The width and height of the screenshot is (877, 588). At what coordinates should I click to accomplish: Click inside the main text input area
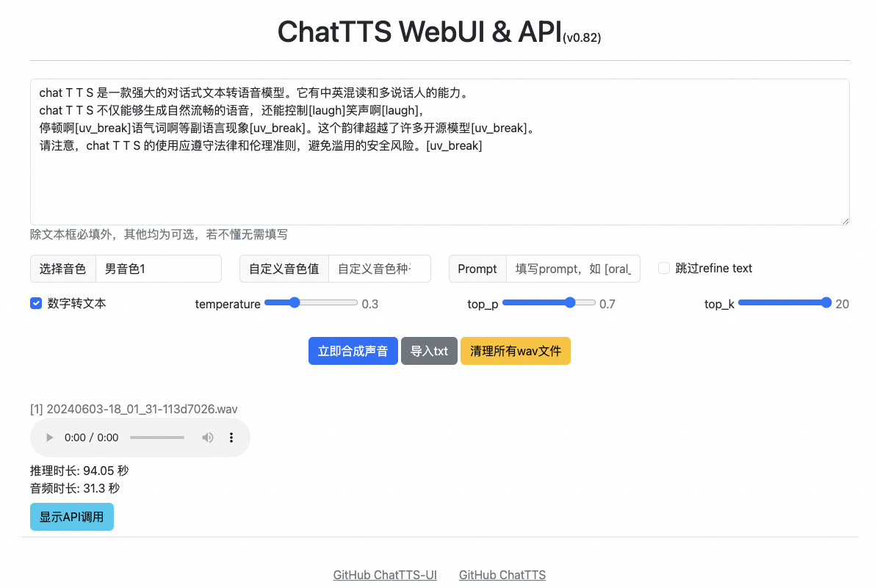click(x=440, y=152)
